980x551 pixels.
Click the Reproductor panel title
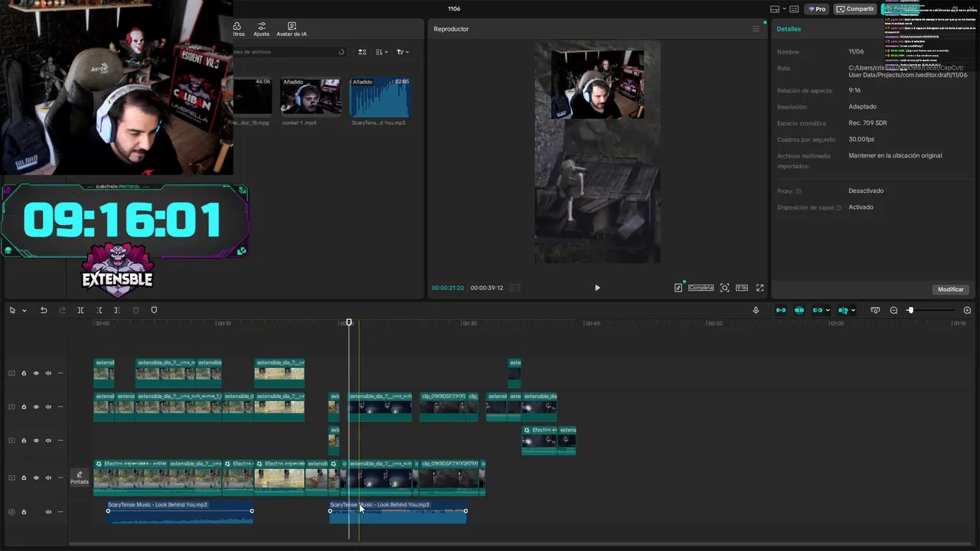click(451, 29)
